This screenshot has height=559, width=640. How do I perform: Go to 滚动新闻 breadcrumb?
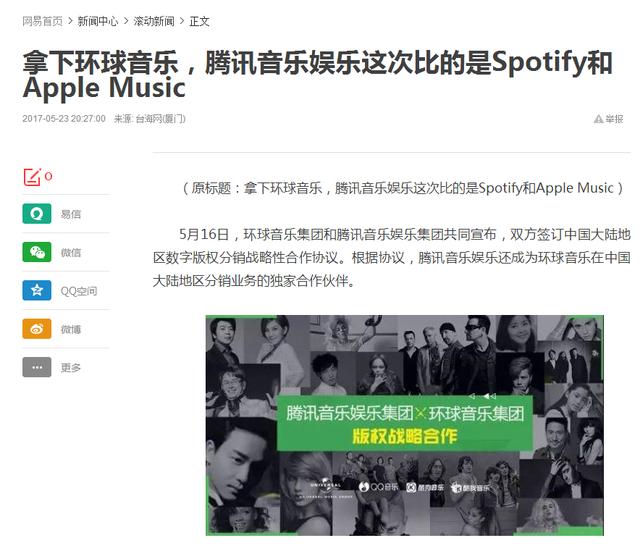(x=153, y=21)
